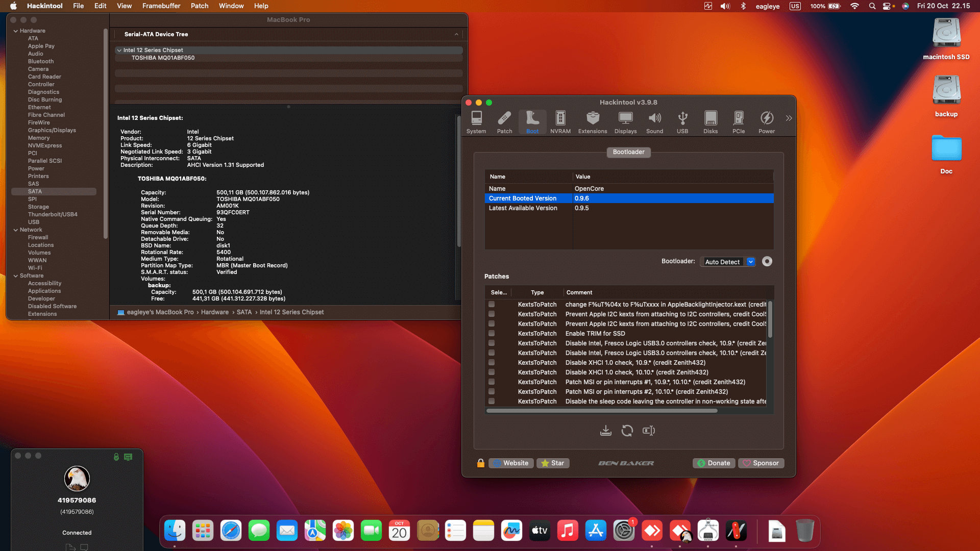Open the Bootloader Auto Detect dropdown
The height and width of the screenshot is (551, 980).
pos(727,262)
